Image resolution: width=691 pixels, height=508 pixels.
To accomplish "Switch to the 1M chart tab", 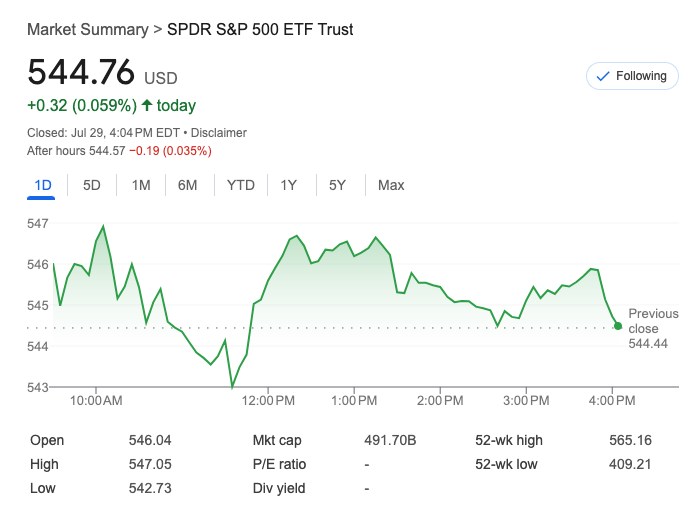I will (140, 185).
